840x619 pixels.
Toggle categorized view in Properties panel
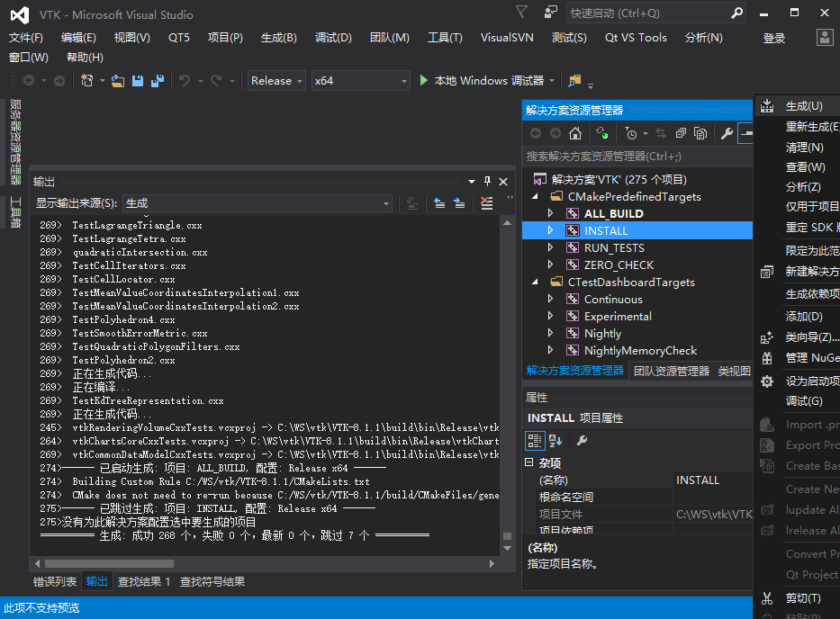[x=534, y=440]
